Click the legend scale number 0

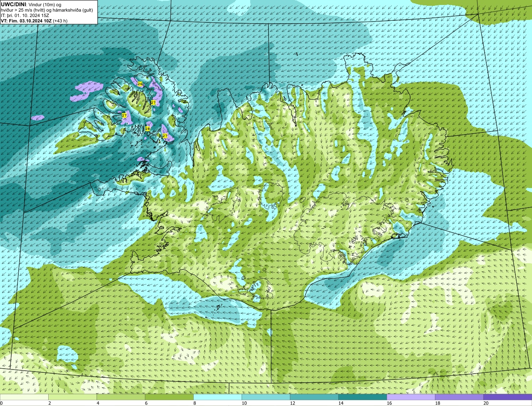tap(1, 403)
